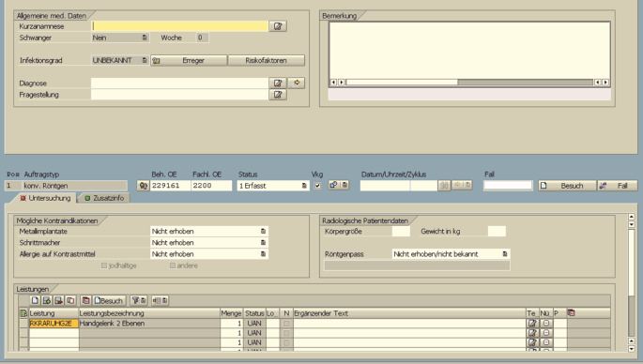This screenshot has height=364, width=643.
Task: Click the calendar icon next to Datum/Uhrzeit/Zyklus
Action: [444, 186]
